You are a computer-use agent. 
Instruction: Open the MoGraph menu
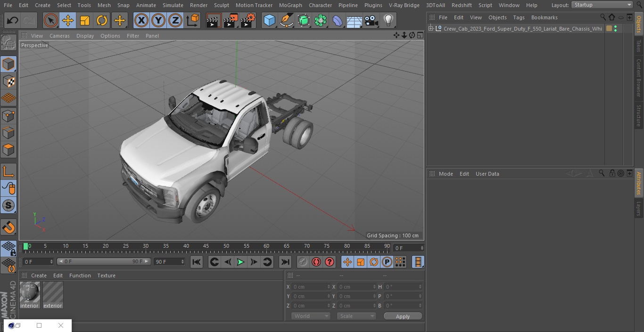point(290,5)
